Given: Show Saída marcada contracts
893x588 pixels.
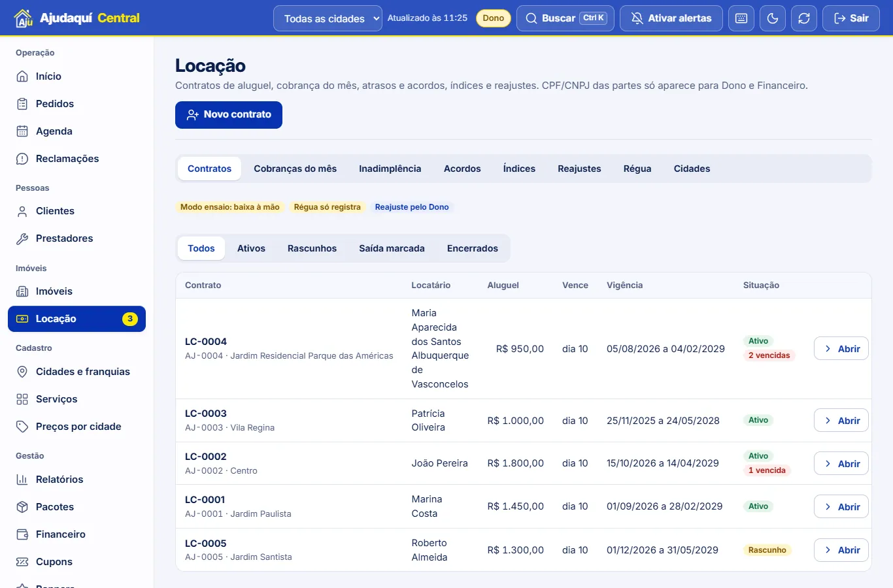Looking at the screenshot, I should tap(392, 248).
